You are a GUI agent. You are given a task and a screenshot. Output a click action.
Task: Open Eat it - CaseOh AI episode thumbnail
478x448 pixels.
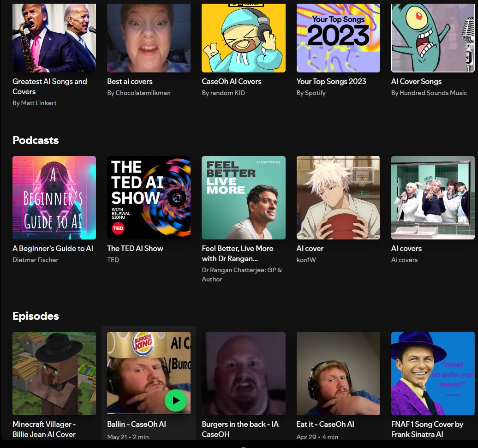[x=338, y=373]
